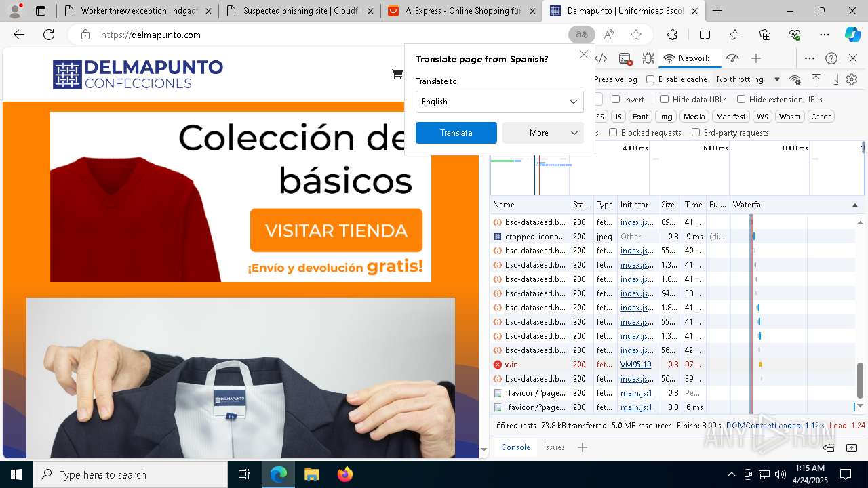The width and height of the screenshot is (868, 488).
Task: Click VISITAR TIENDA banner button
Action: tap(336, 230)
